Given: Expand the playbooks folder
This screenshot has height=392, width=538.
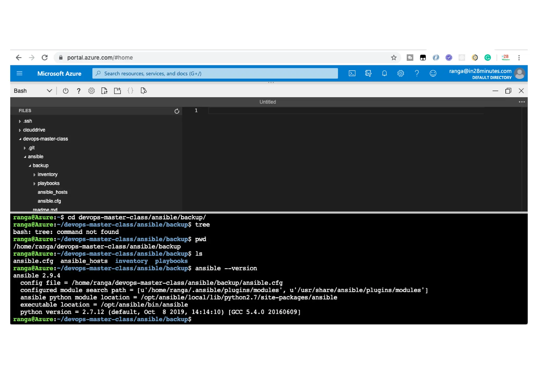Looking at the screenshot, I should (48, 183).
